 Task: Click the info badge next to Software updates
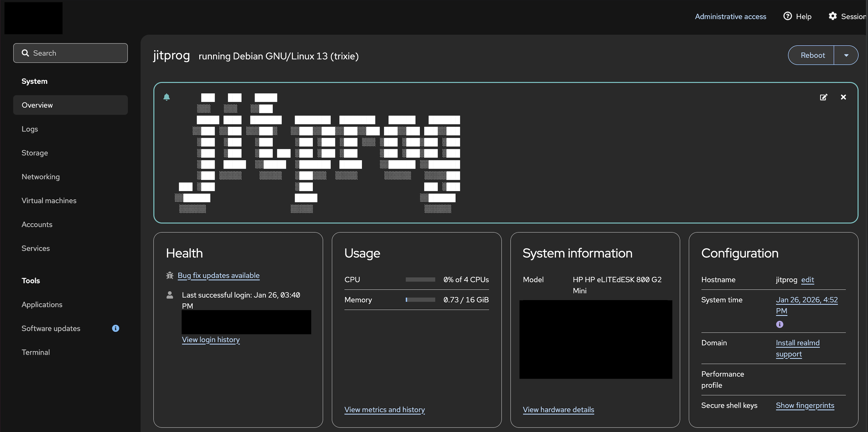(x=116, y=328)
